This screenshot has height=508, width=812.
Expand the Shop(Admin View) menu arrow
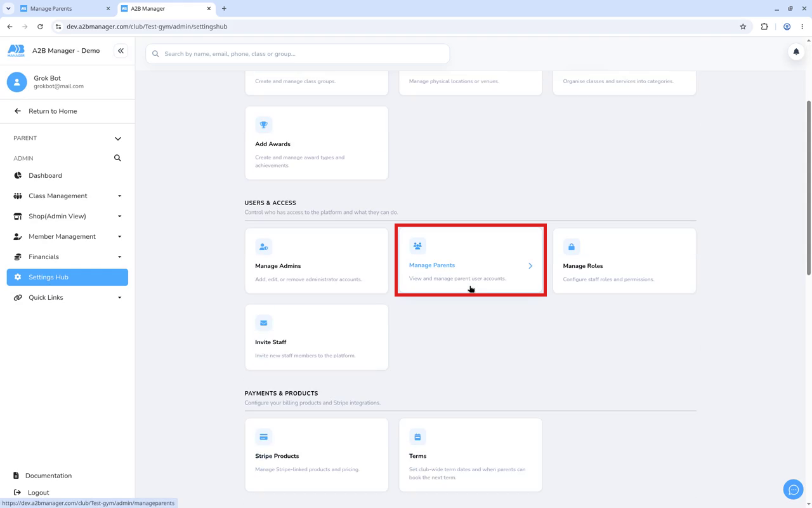click(119, 217)
